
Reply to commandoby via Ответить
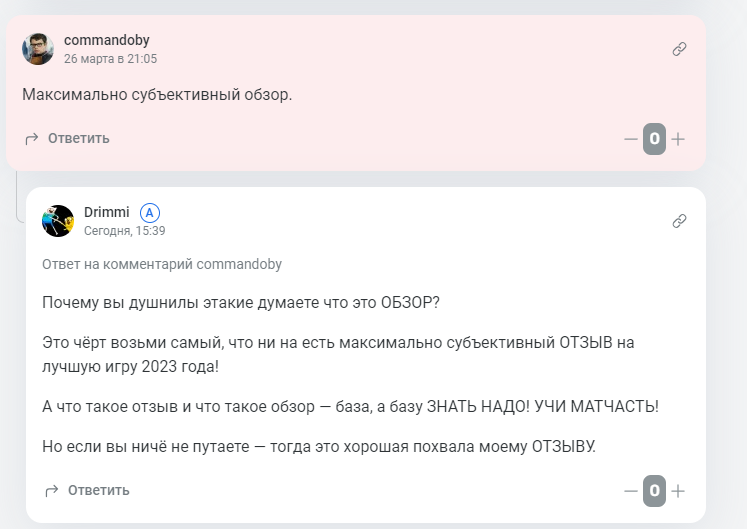click(79, 139)
